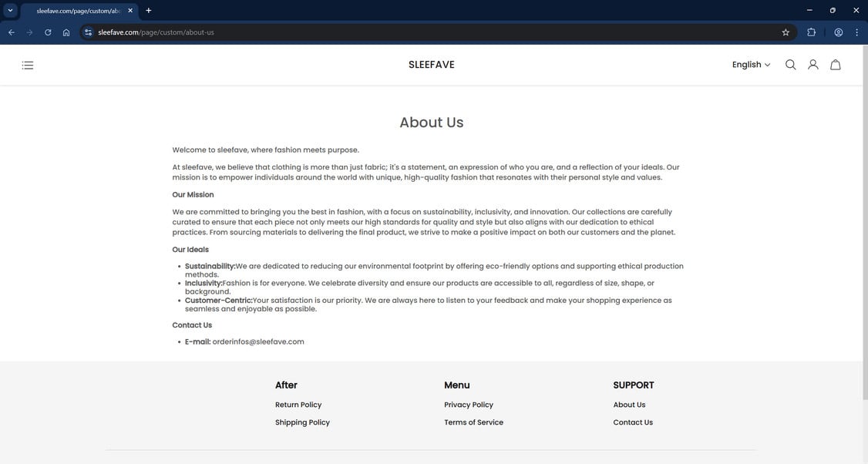Click the Customer-Centric bullet label

coord(219,301)
